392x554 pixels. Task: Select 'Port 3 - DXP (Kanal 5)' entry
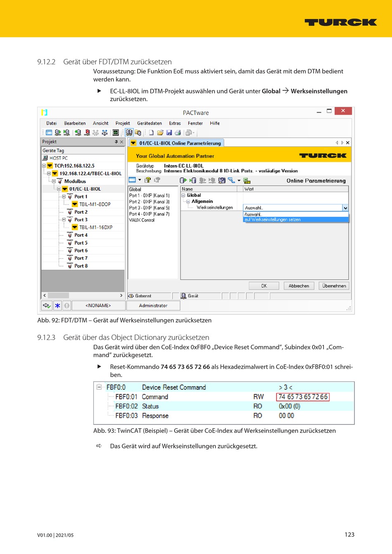point(149,208)
